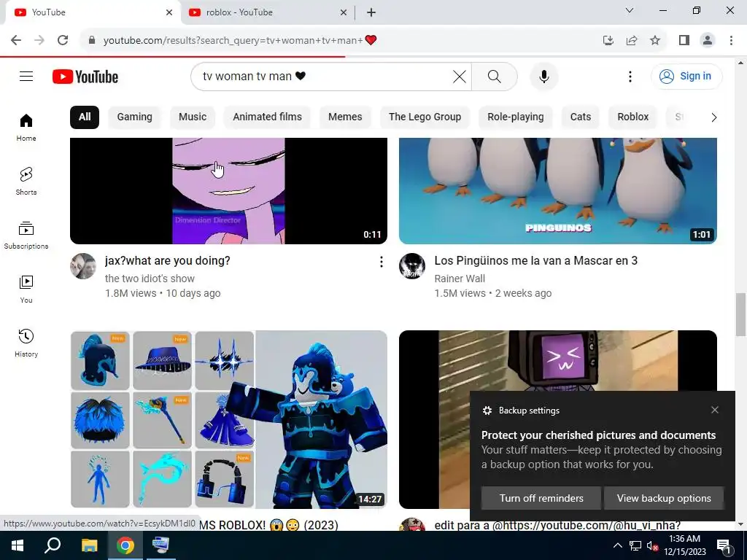This screenshot has height=560, width=747.
Task: Click the muted volume tray icon
Action: [x=652, y=545]
